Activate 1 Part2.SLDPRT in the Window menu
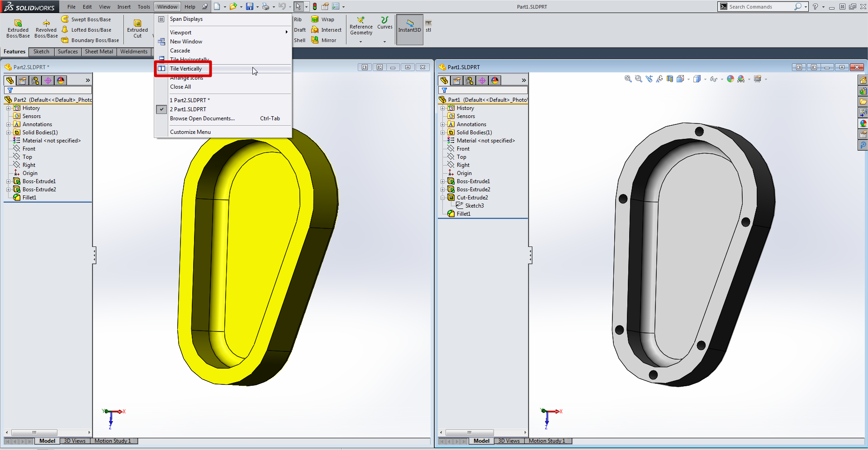 pyautogui.click(x=190, y=100)
